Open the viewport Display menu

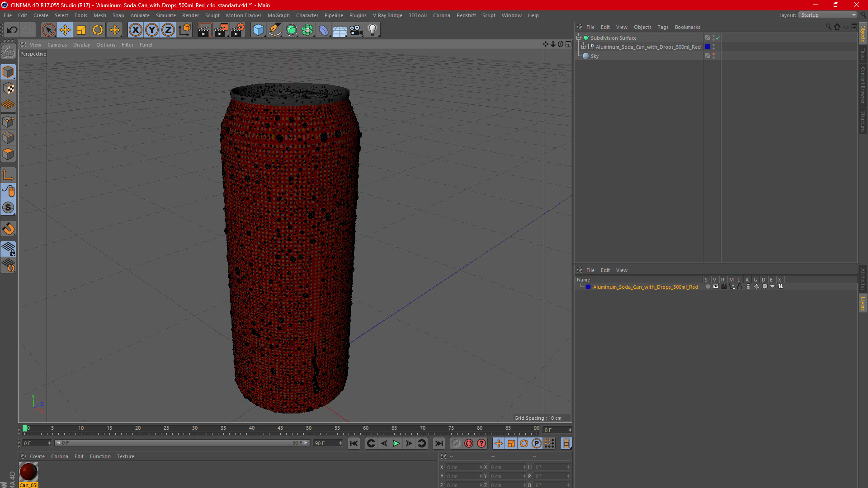(x=81, y=45)
